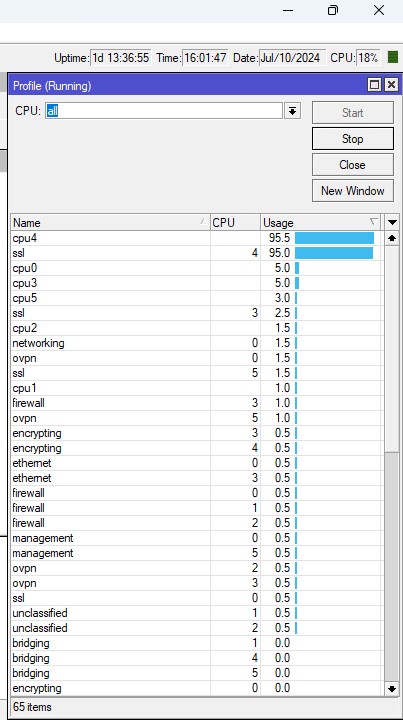Sort table by Name column header
Viewport: 403px width, 720px height.
110,223
